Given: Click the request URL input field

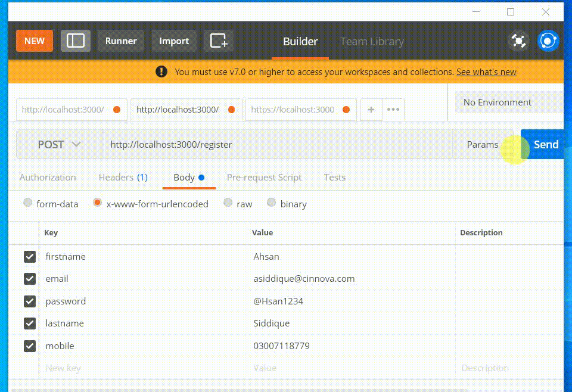Looking at the screenshot, I should 268,144.
